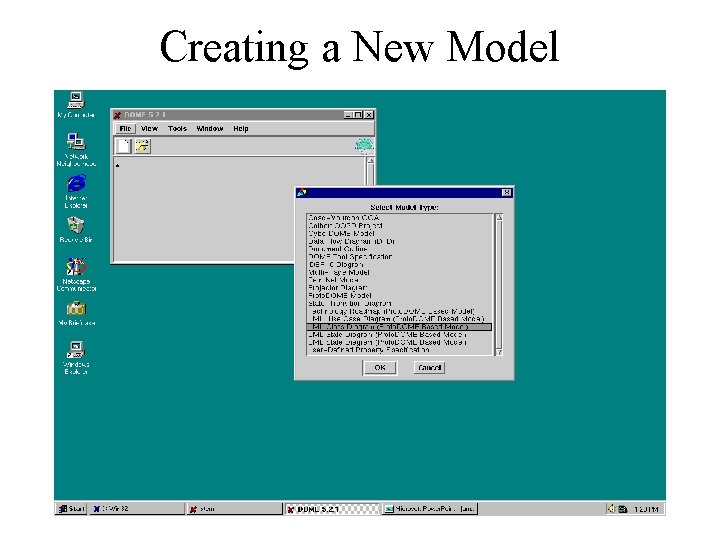This screenshot has height=540, width=720.
Task: Click the up arrow of model list scrollbar
Action: tap(499, 218)
